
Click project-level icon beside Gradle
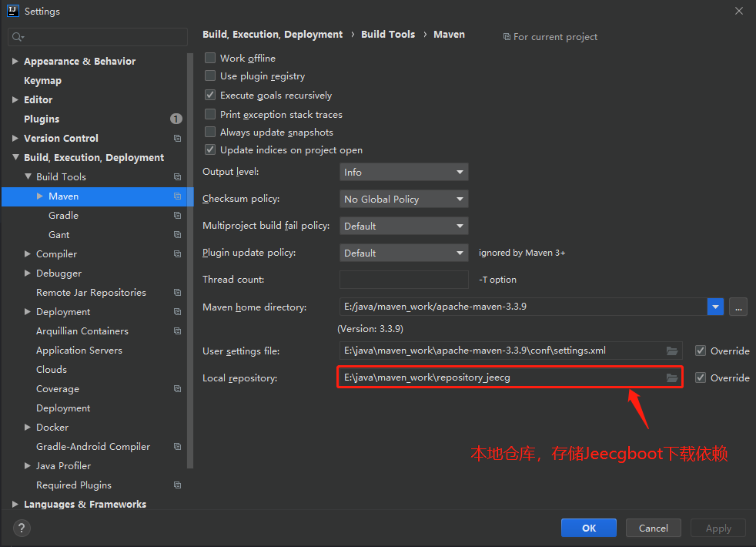177,216
